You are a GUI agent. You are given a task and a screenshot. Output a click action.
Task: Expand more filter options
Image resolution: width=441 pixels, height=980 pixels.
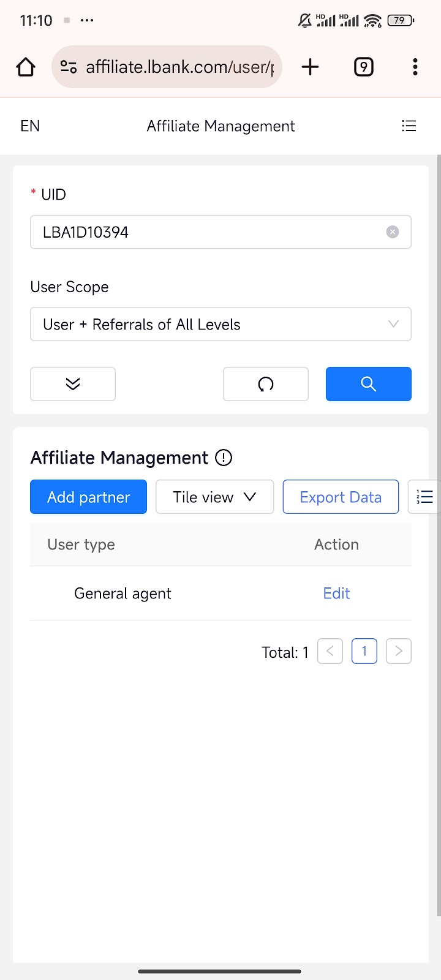point(73,384)
